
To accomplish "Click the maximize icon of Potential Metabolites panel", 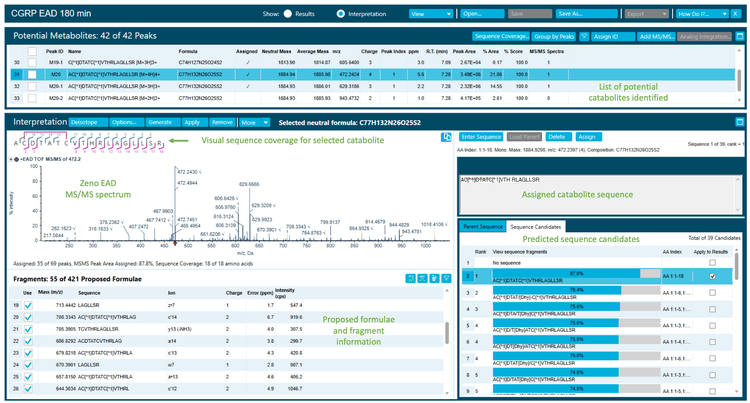I will point(738,35).
